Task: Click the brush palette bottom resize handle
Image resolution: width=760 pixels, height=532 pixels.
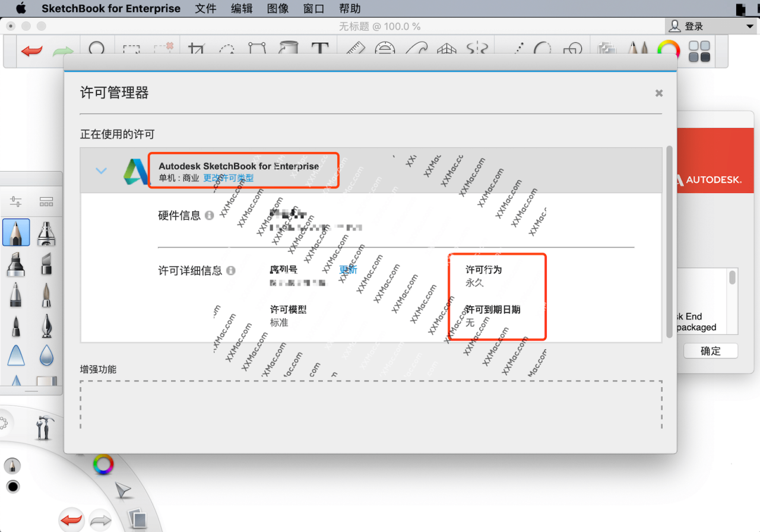Action: pos(31,391)
